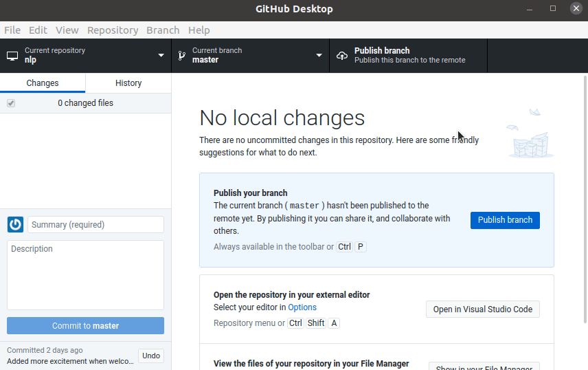Image resolution: width=588 pixels, height=370 pixels.
Task: Click the vertical scrollbar on the right
Action: pos(585,199)
